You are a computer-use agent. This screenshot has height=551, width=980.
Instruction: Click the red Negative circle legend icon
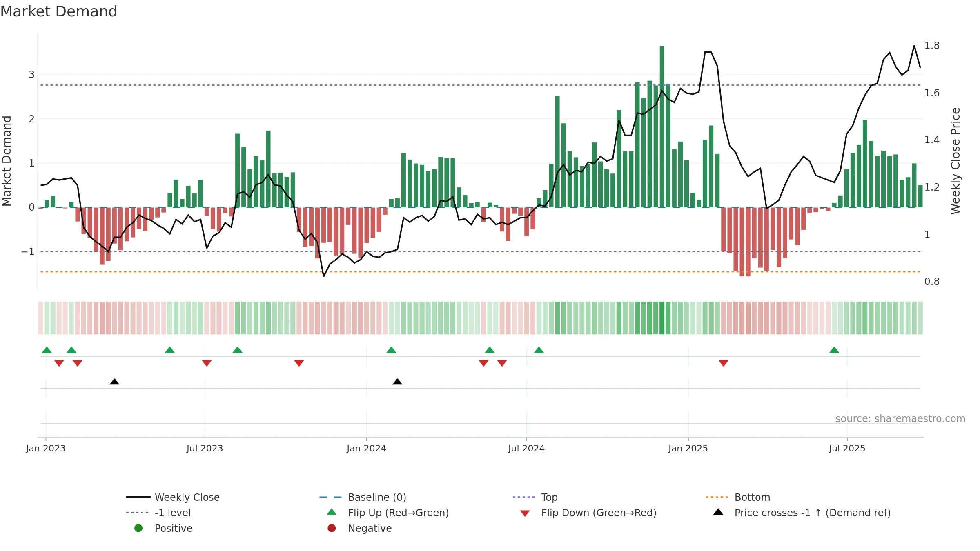pos(332,528)
